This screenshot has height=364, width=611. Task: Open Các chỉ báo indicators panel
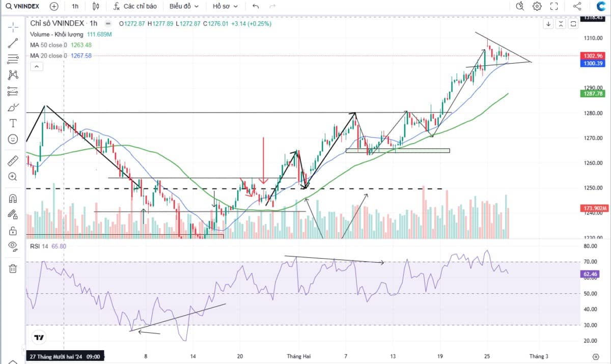tap(134, 6)
